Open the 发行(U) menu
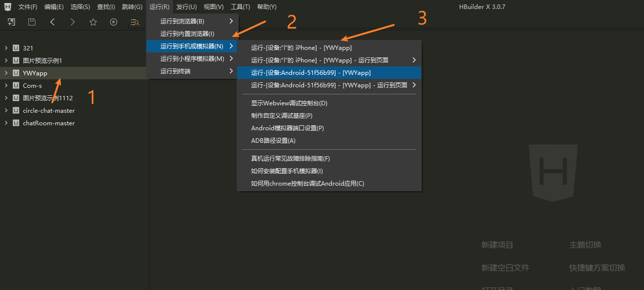 186,7
